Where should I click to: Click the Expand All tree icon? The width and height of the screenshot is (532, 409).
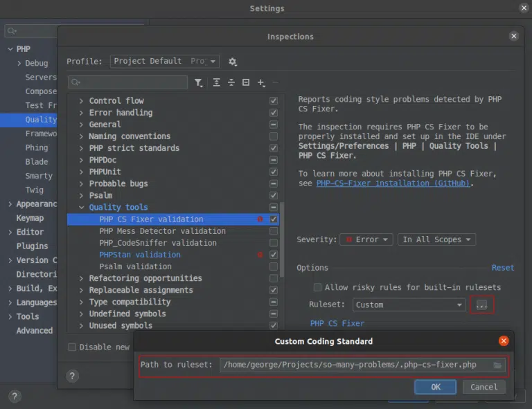pyautogui.click(x=216, y=82)
